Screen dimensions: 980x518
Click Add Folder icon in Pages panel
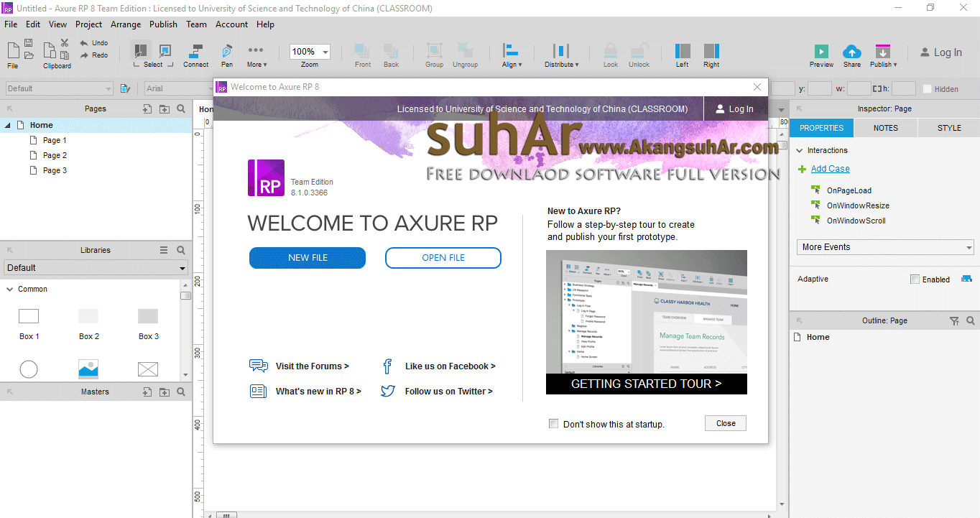click(x=165, y=108)
